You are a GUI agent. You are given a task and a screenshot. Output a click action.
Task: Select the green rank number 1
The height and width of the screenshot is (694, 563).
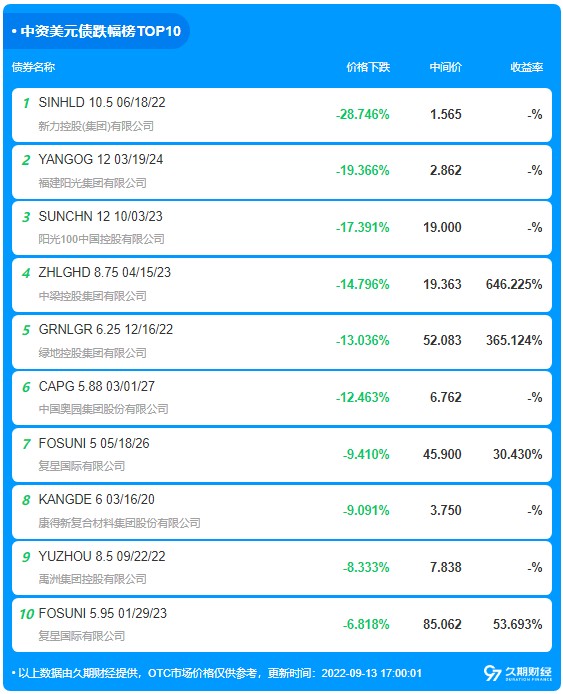pyautogui.click(x=26, y=103)
